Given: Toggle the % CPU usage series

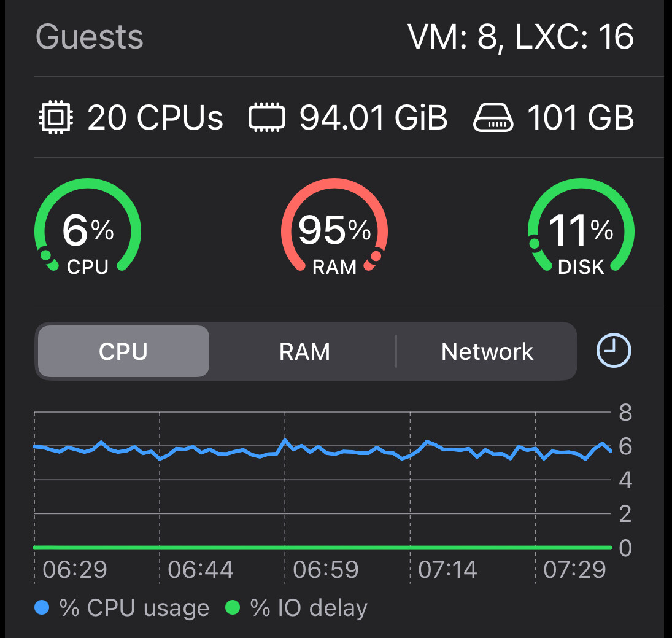Looking at the screenshot, I should [x=134, y=608].
